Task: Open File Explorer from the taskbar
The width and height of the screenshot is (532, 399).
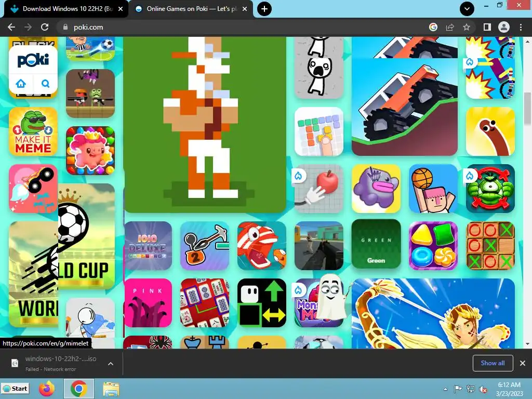Action: (x=111, y=389)
